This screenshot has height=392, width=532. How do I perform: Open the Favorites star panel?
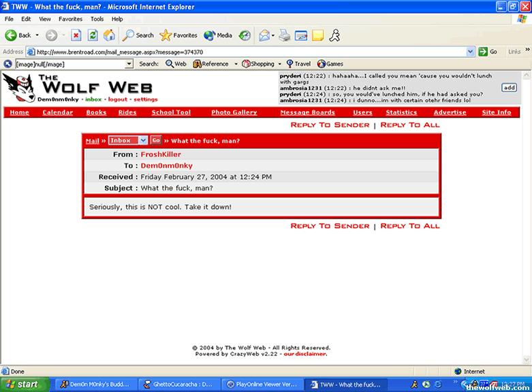pos(178,35)
